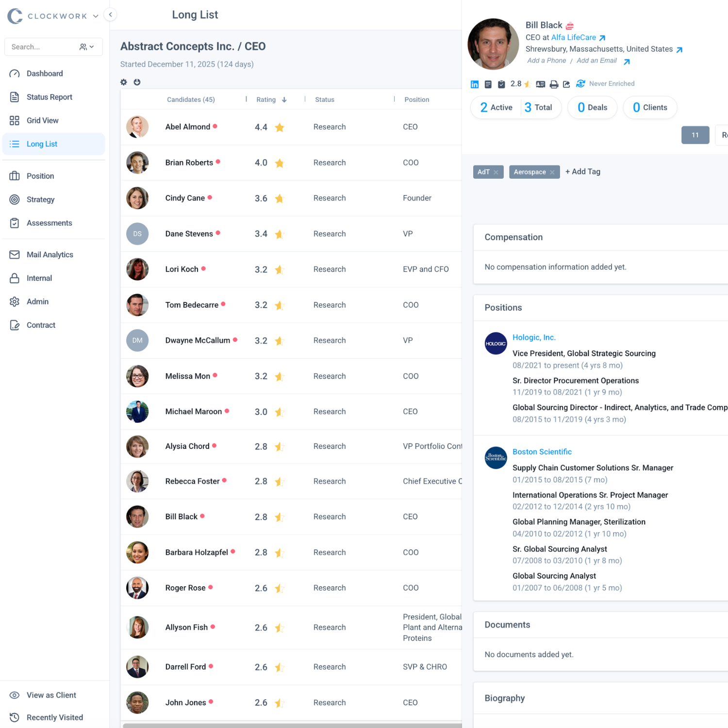Collapse the sidebar with the chevron
This screenshot has height=728, width=728.
coord(110,15)
